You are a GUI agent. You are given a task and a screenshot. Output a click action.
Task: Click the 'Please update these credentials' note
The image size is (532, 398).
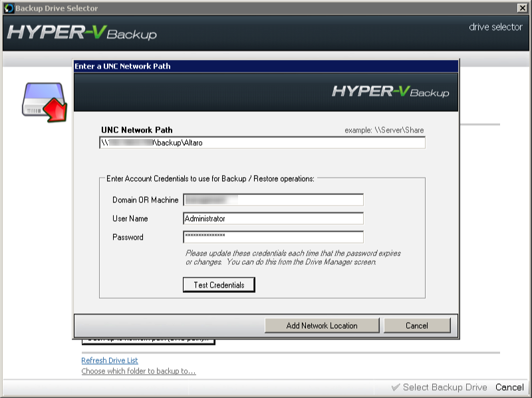293,258
